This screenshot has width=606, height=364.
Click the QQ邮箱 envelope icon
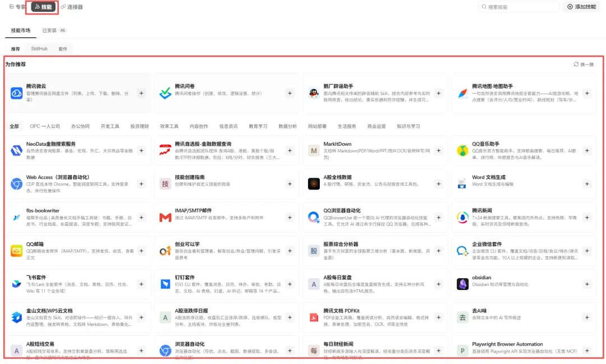coord(17,251)
